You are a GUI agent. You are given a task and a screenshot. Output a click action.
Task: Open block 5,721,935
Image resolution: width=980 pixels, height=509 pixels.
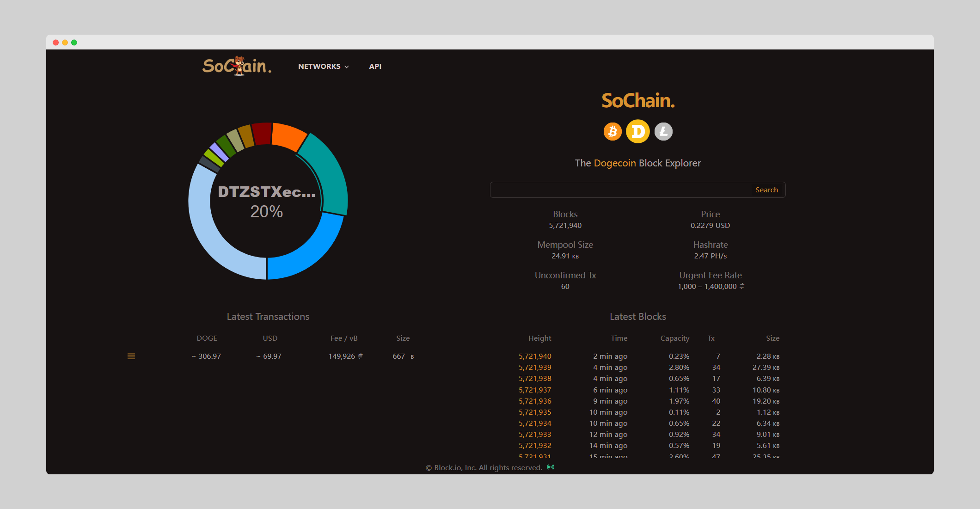pos(535,412)
